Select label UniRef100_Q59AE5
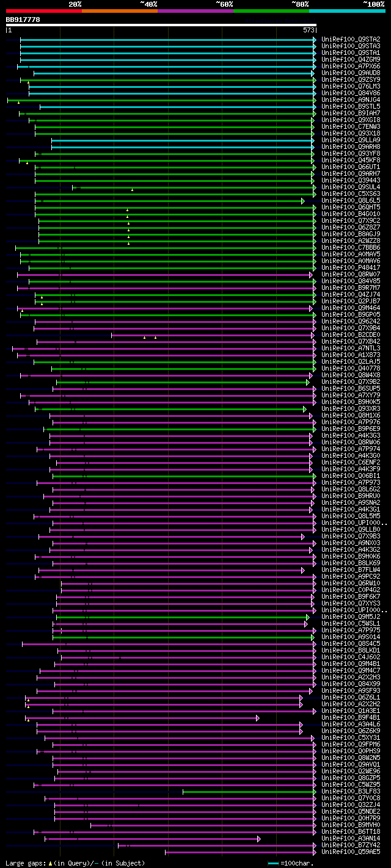This screenshot has height=868, width=391. (x=351, y=852)
